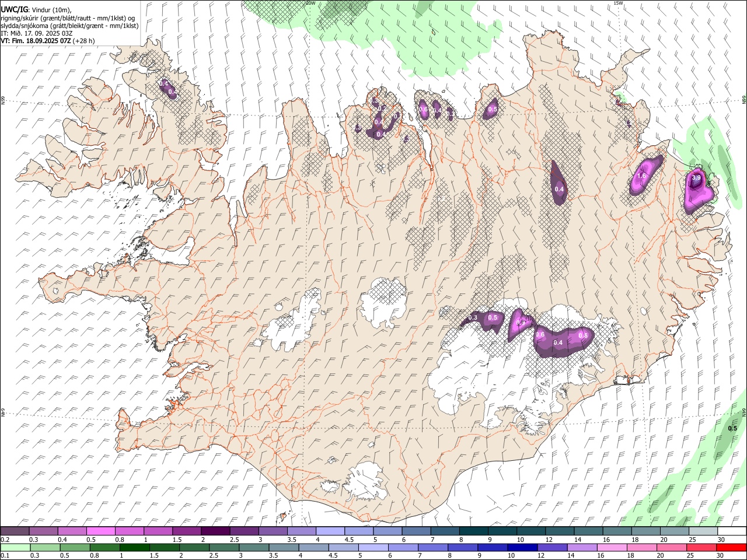747x560 pixels.
Task: Pick upper legend swatch between 4 and 4.5
Action: coord(330,531)
